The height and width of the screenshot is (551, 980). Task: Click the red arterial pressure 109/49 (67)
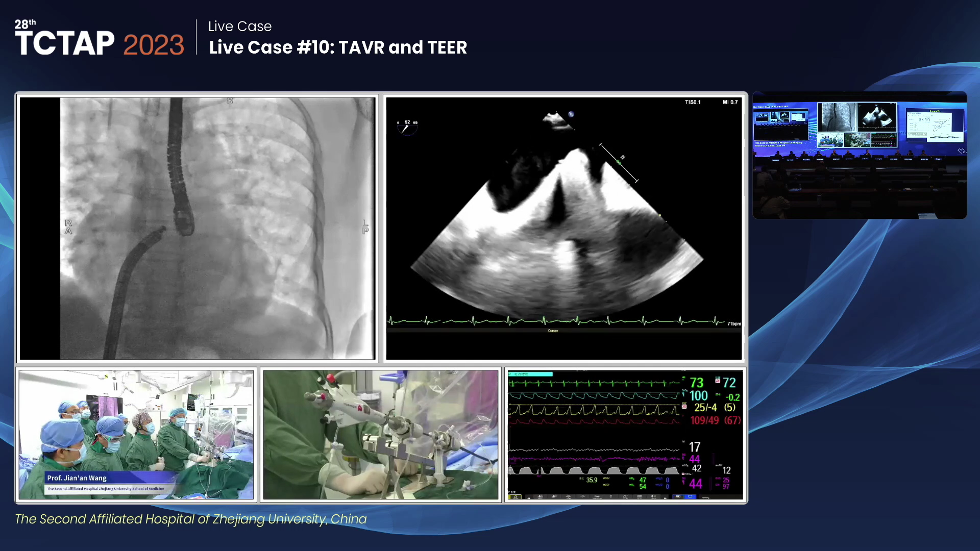(716, 420)
